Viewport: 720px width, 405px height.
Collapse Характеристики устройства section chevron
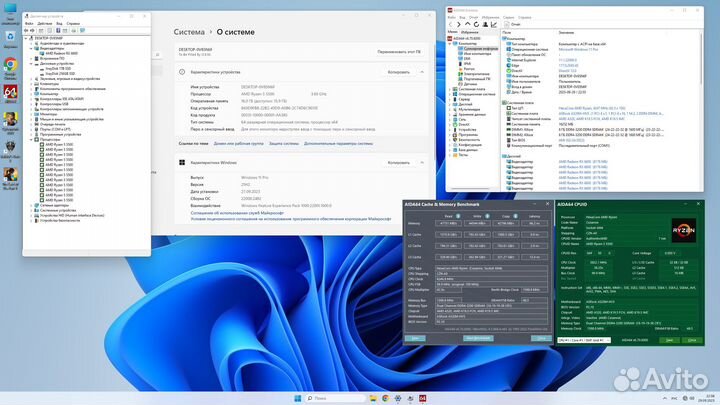click(422, 72)
